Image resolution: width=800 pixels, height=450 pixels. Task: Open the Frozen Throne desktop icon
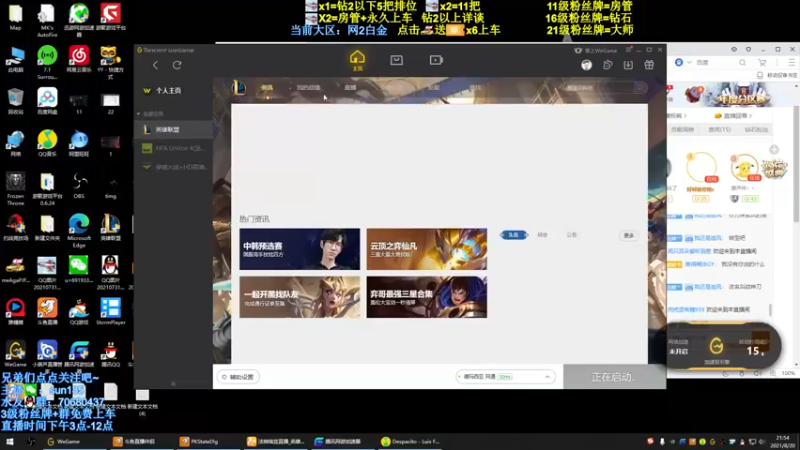click(x=15, y=188)
